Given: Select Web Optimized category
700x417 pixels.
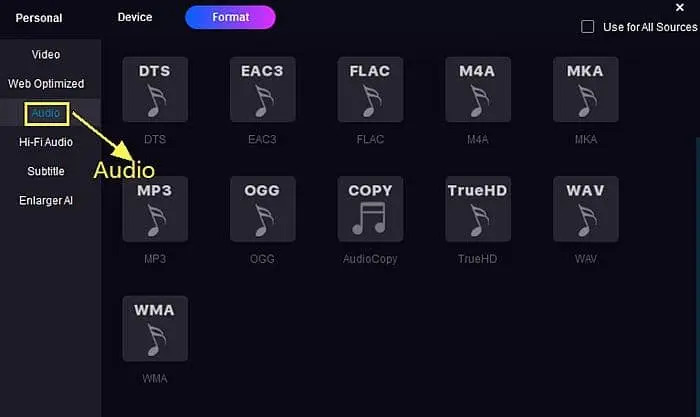Looking at the screenshot, I should 46,83.
